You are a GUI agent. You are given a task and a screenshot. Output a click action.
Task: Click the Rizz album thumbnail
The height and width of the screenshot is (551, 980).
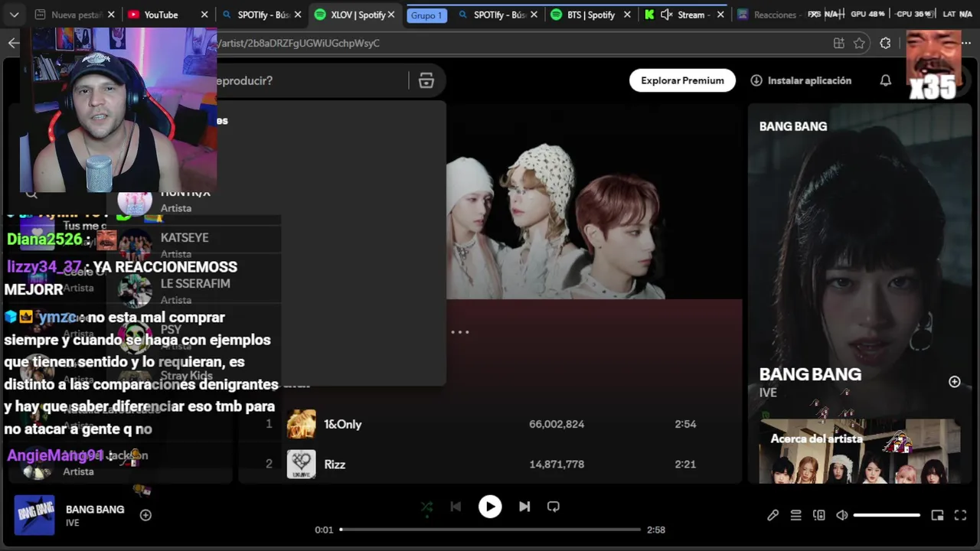(x=301, y=464)
